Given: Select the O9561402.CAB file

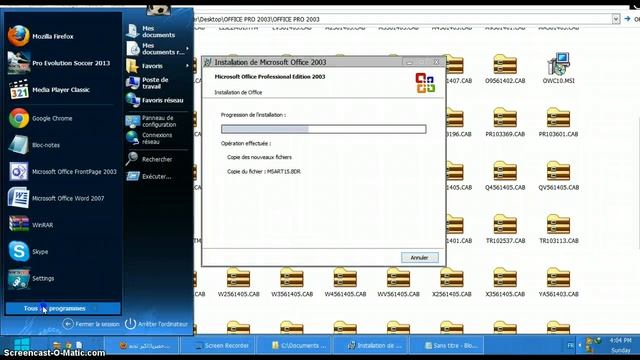Looking at the screenshot, I should click(505, 69).
